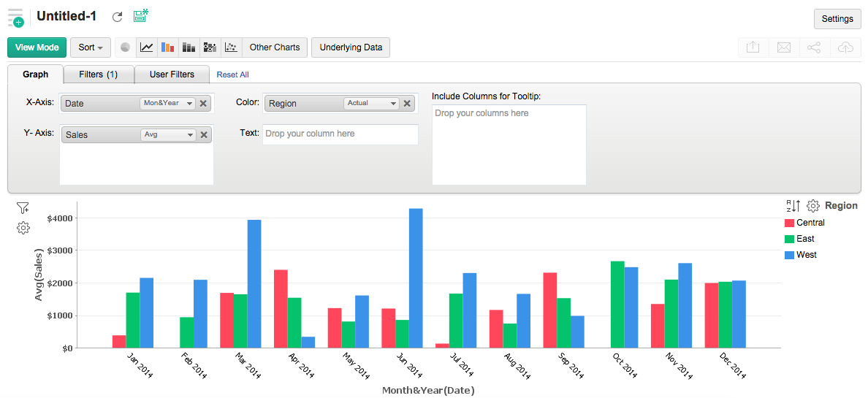Click the East green legend swatch
The height and width of the screenshot is (398, 868).
click(789, 239)
